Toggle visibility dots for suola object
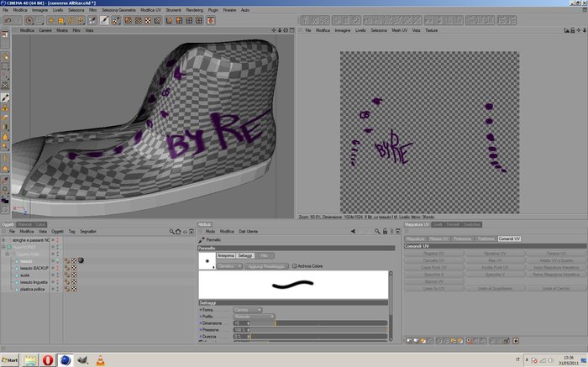This screenshot has width=588, height=367. tap(58, 275)
